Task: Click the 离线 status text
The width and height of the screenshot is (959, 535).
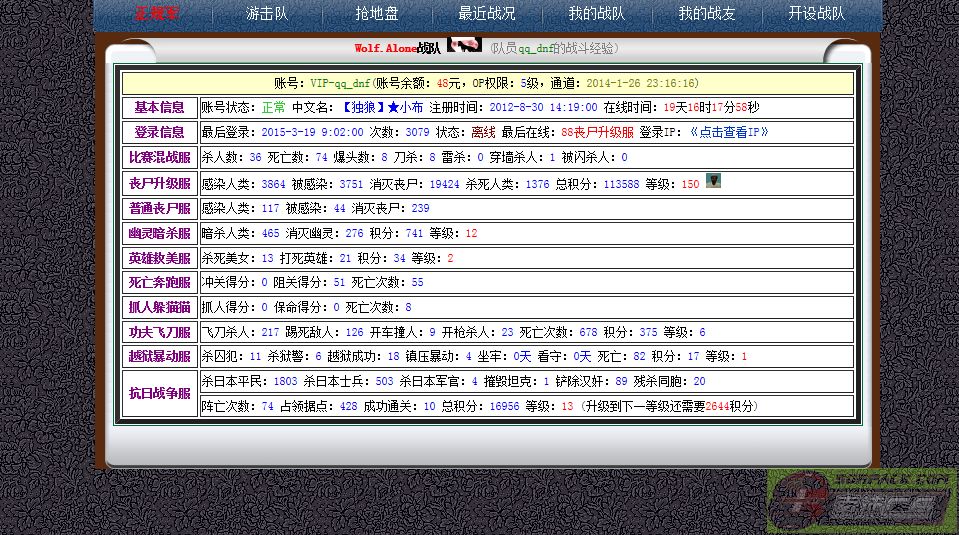Action: 483,132
